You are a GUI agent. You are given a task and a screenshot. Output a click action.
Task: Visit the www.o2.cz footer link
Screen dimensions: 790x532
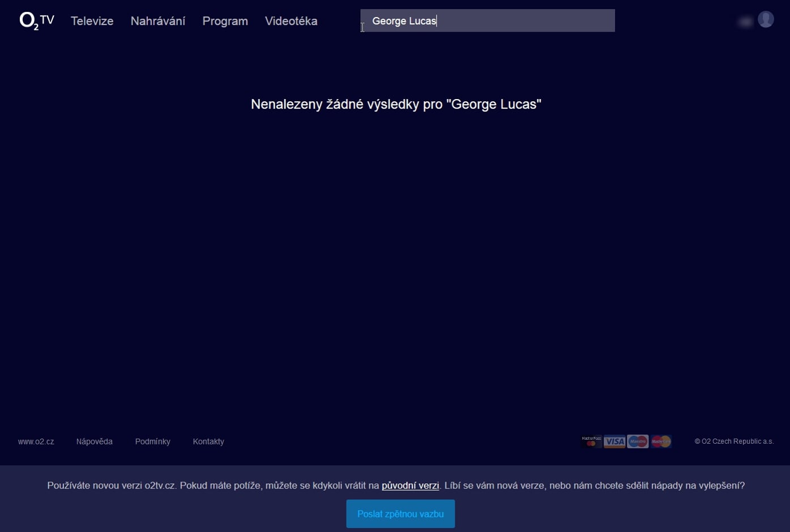click(36, 441)
